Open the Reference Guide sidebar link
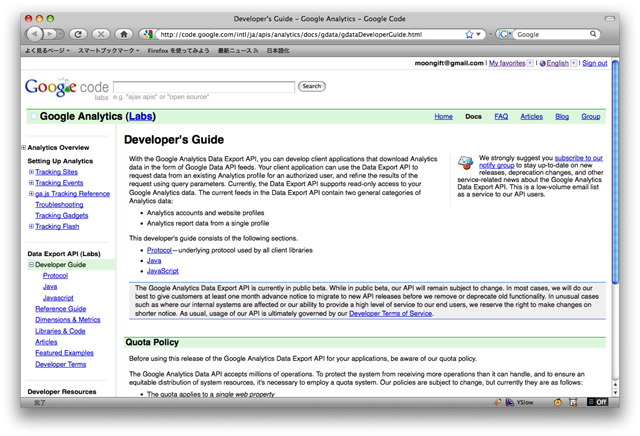640x436 pixels. click(x=60, y=309)
